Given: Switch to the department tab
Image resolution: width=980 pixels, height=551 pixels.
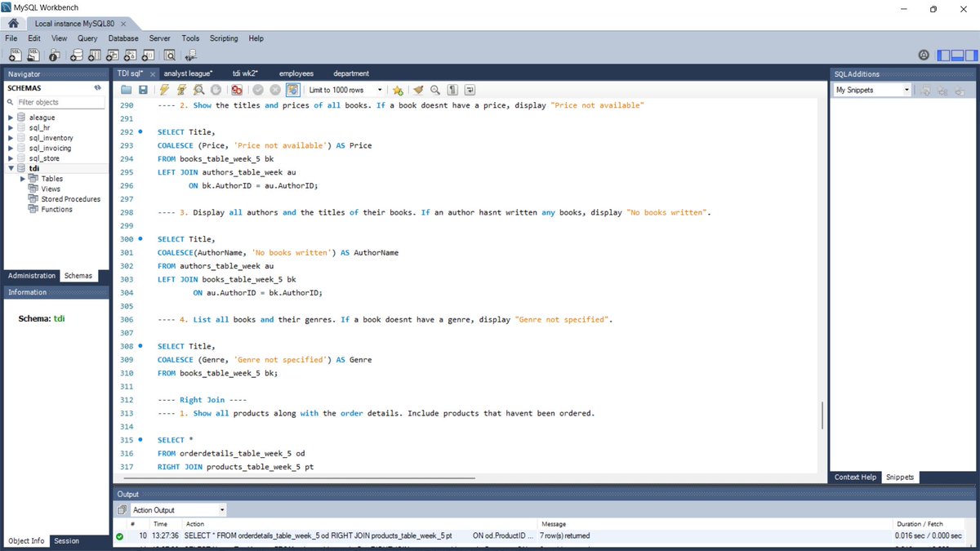Looking at the screenshot, I should point(351,73).
